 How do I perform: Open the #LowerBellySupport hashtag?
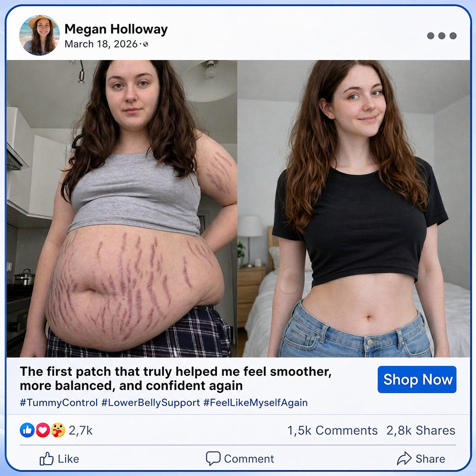pos(150,403)
